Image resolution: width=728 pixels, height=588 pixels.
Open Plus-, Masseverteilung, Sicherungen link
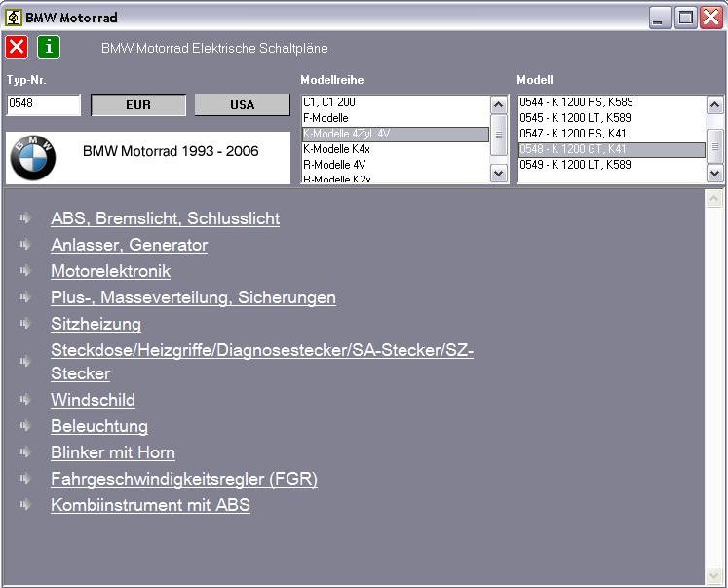193,297
